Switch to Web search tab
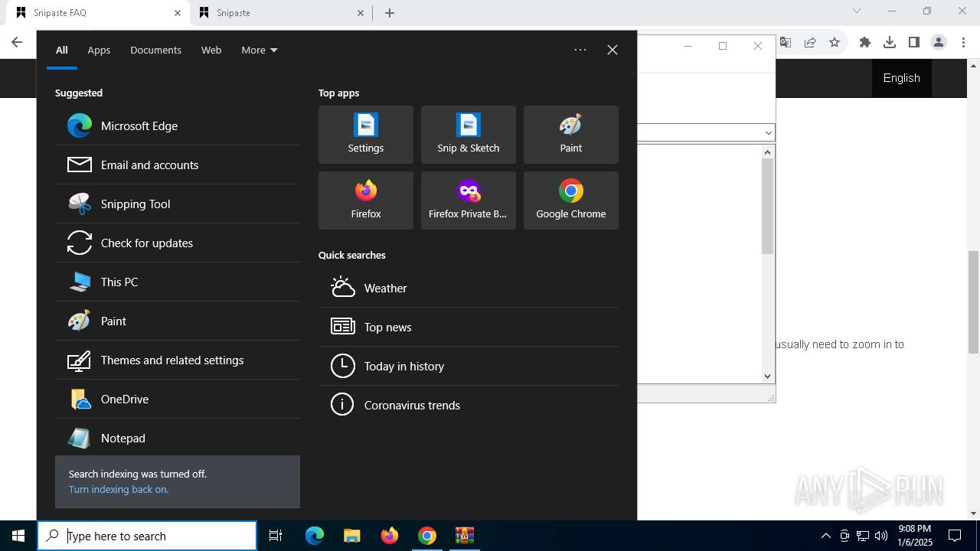Image resolution: width=980 pixels, height=551 pixels. [211, 50]
